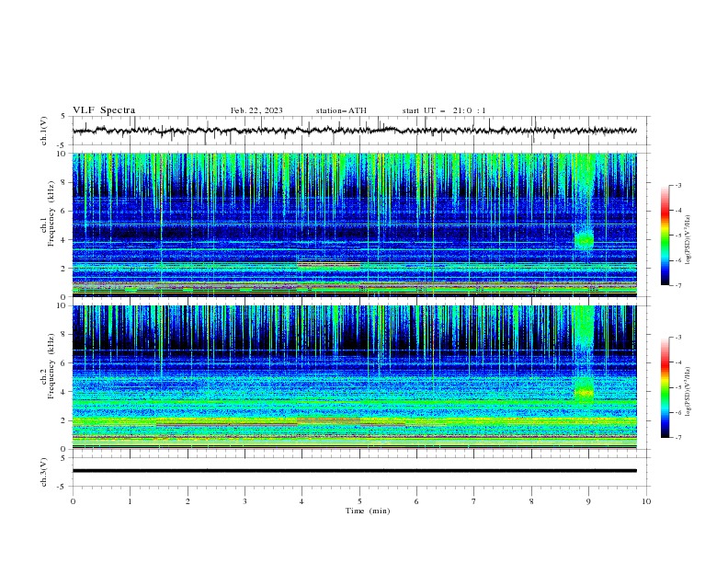This screenshot has height=563, width=728.
Task: Click time-axis tick label "10"
Action: pyautogui.click(x=646, y=501)
